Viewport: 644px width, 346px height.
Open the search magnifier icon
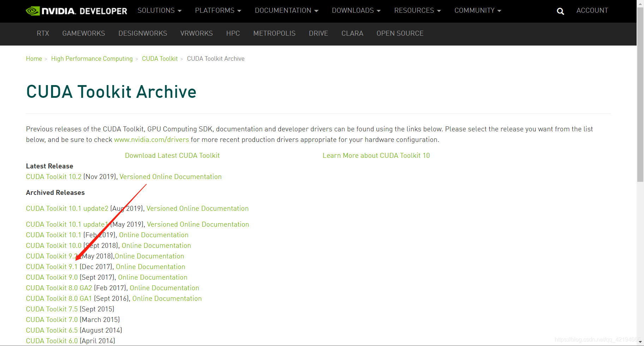tap(560, 11)
